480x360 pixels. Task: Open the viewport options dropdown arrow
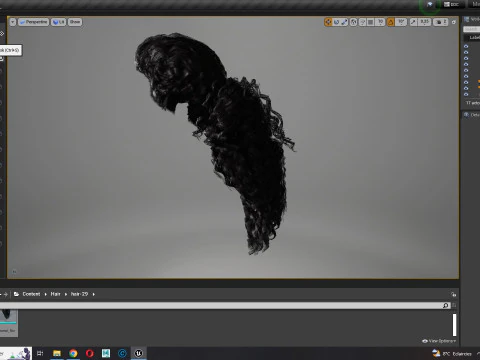point(13,22)
